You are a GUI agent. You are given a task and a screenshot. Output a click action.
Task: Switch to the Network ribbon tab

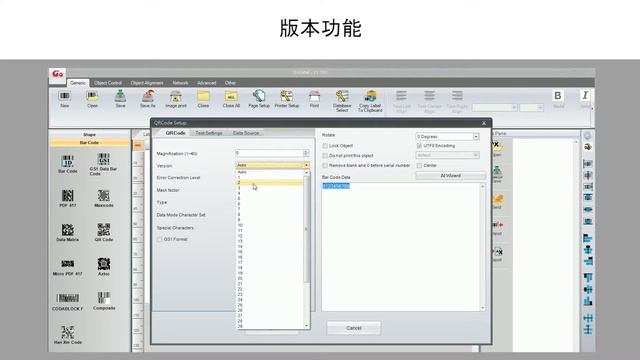point(180,83)
